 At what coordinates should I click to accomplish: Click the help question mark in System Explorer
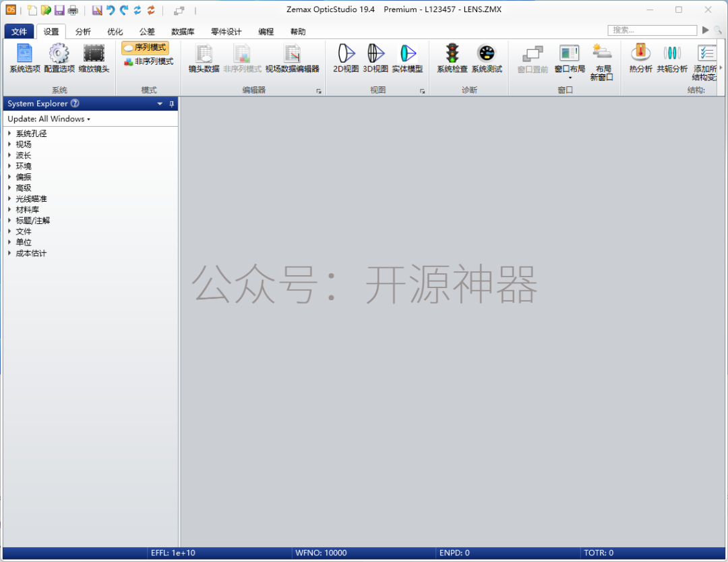click(75, 103)
